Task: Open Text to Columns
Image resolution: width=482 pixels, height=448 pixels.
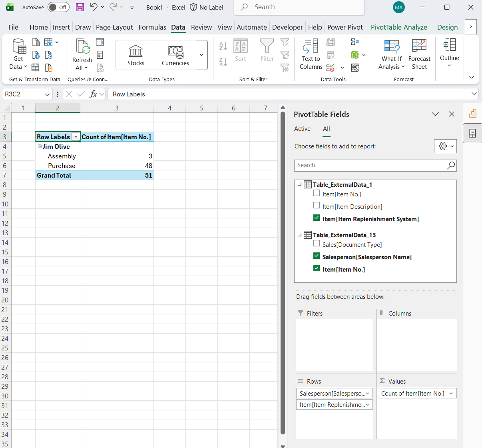Action: 311,54
